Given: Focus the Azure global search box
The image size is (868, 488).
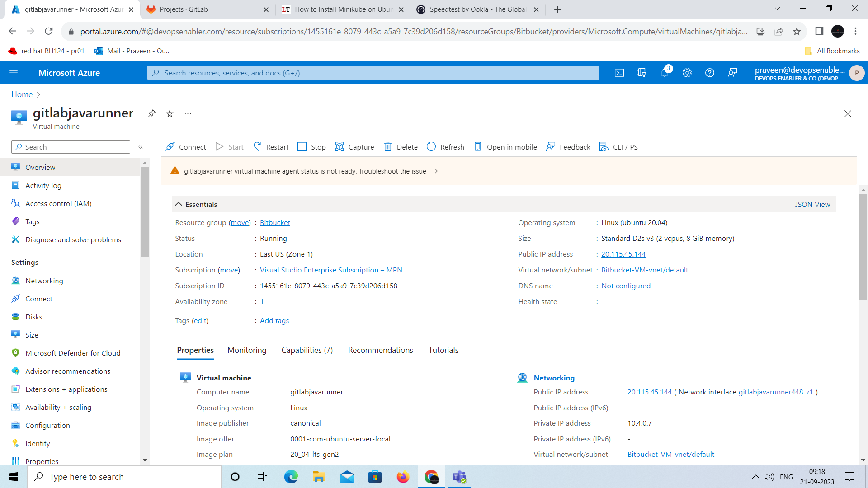Looking at the screenshot, I should click(x=373, y=73).
